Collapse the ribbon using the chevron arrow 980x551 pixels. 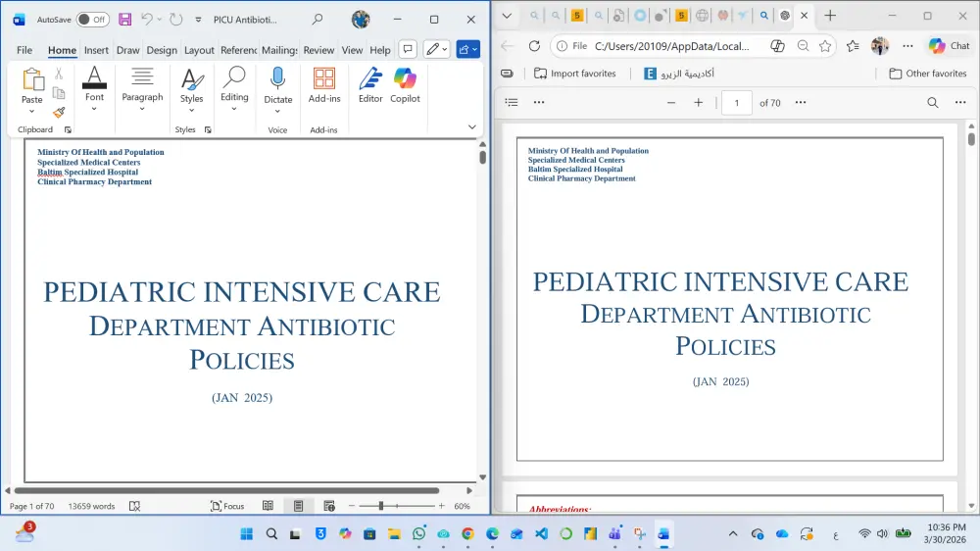pyautogui.click(x=472, y=127)
